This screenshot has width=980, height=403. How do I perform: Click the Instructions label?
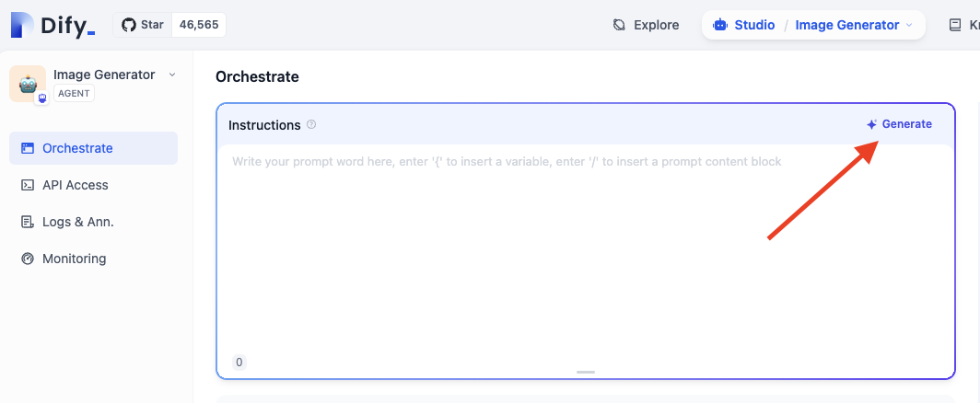point(264,125)
